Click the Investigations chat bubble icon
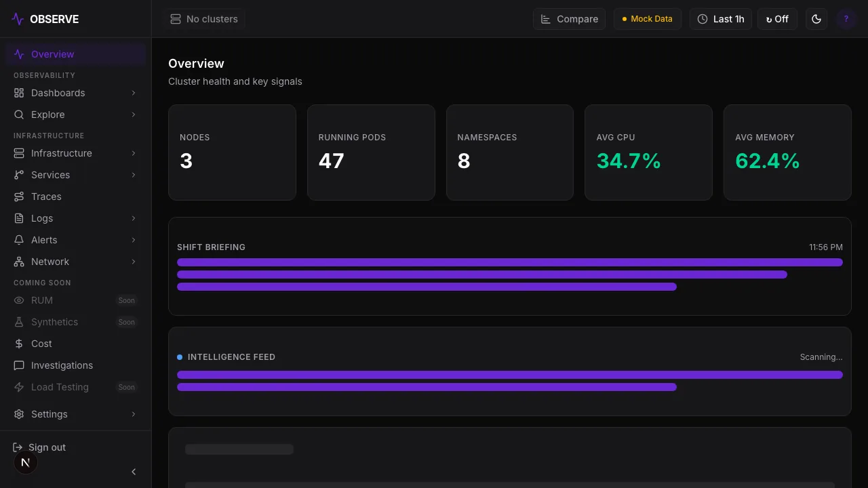This screenshot has width=868, height=488. click(19, 365)
